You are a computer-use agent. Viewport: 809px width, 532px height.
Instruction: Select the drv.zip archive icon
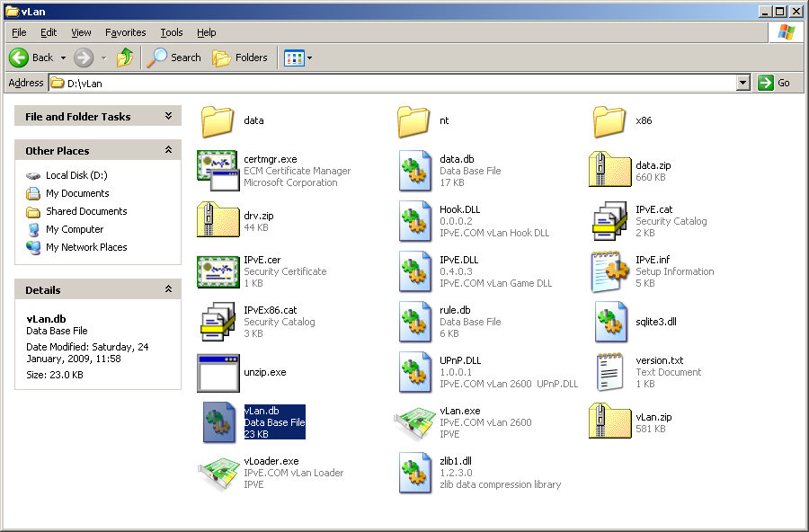coord(217,221)
